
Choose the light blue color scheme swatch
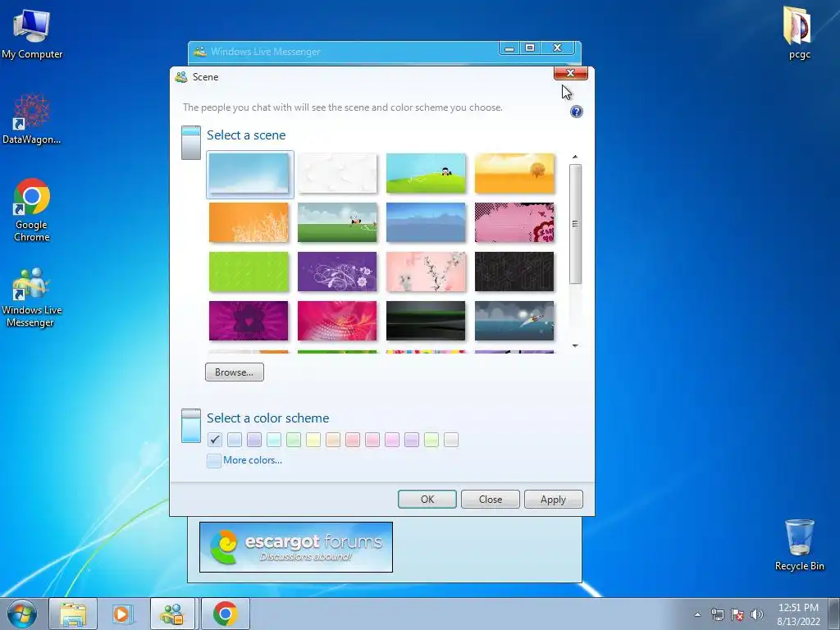[x=235, y=440]
